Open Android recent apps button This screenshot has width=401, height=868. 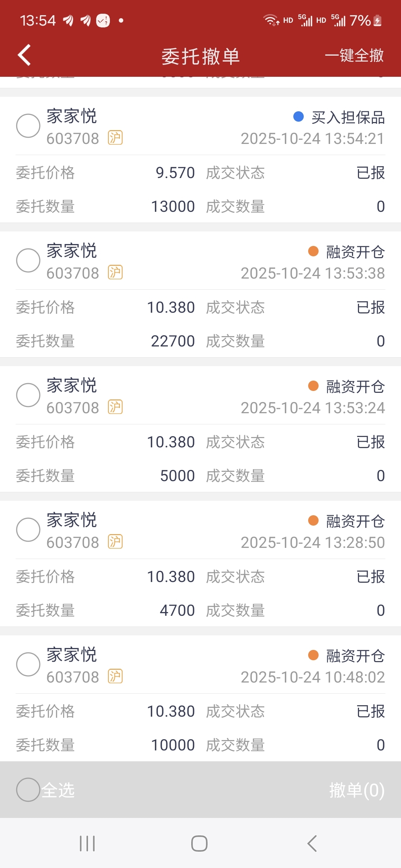click(88, 844)
